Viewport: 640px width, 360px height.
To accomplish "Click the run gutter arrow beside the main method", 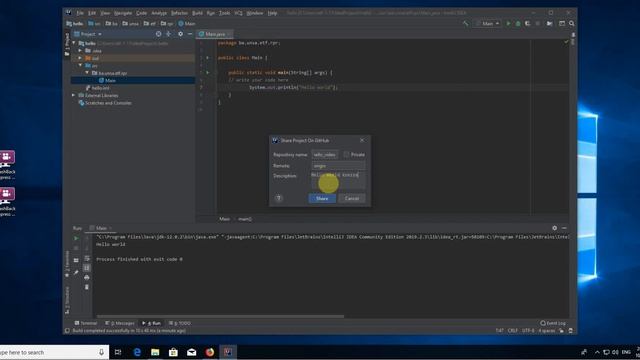I will point(208,72).
